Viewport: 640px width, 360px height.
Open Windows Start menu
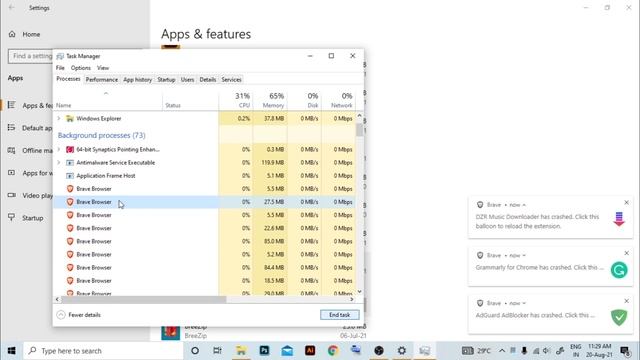(11, 351)
